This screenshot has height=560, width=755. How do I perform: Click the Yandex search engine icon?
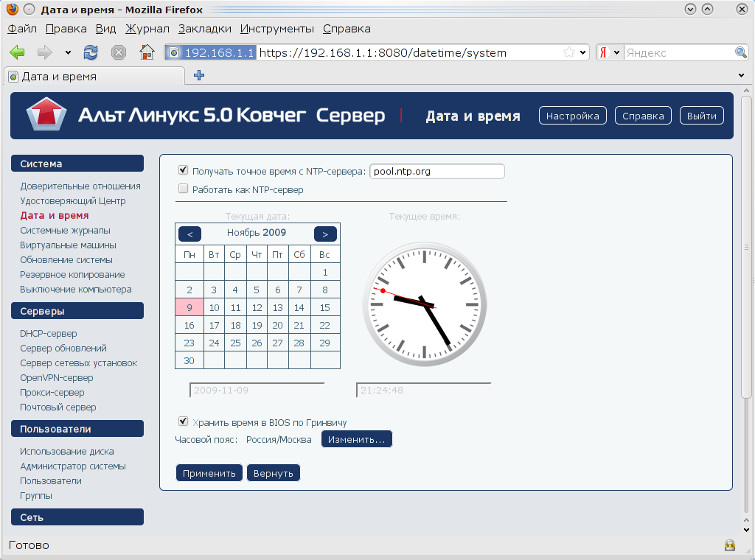click(603, 52)
